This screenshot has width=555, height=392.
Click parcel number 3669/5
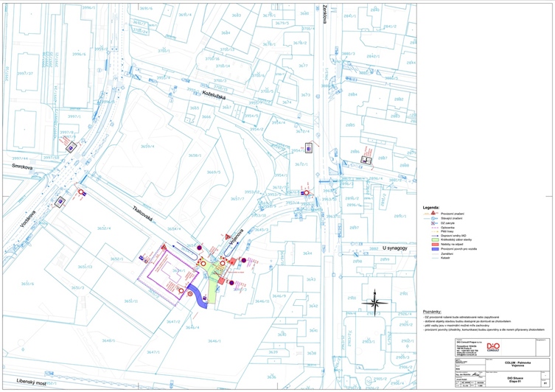tap(214, 172)
